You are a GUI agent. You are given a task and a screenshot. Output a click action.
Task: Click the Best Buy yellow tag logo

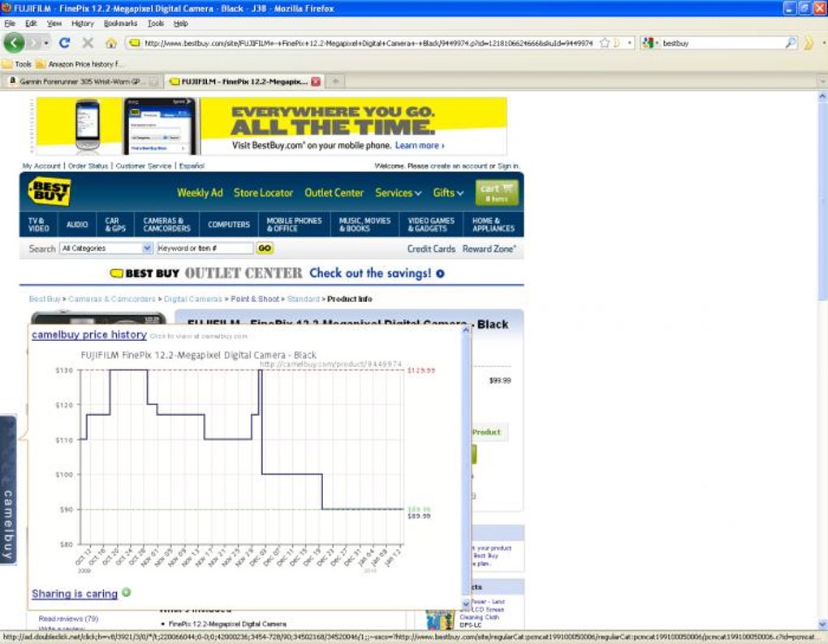(x=49, y=191)
